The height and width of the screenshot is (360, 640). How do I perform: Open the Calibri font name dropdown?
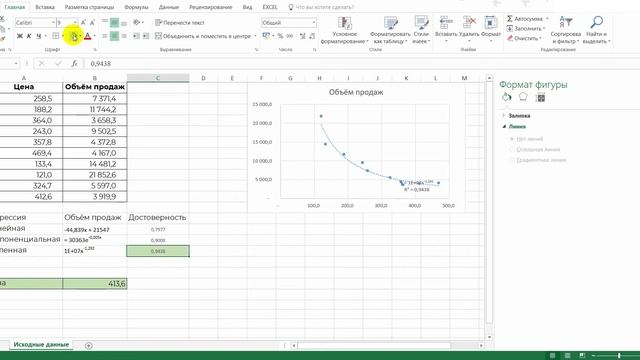pos(53,23)
